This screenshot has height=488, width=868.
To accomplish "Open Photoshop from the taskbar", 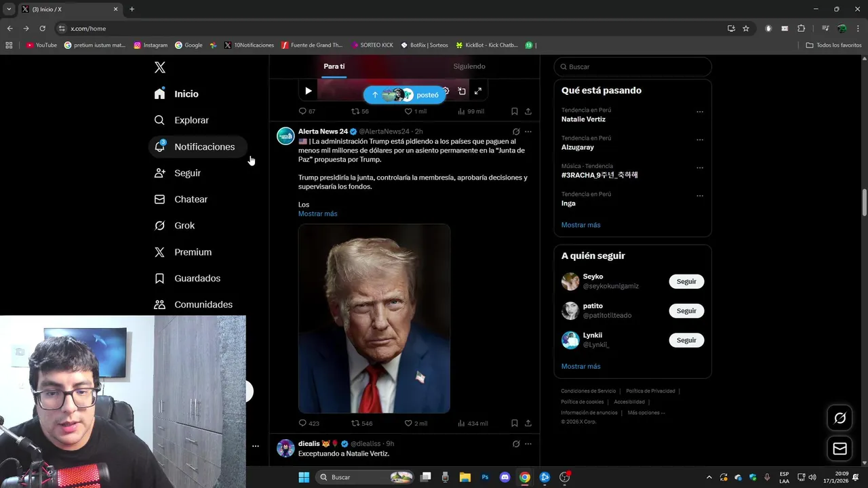I will 485,477.
